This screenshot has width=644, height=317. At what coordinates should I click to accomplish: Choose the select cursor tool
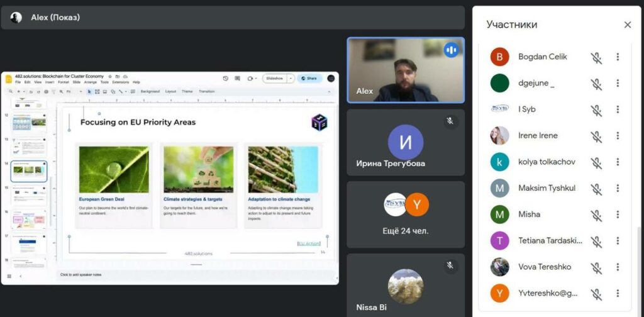pos(89,92)
